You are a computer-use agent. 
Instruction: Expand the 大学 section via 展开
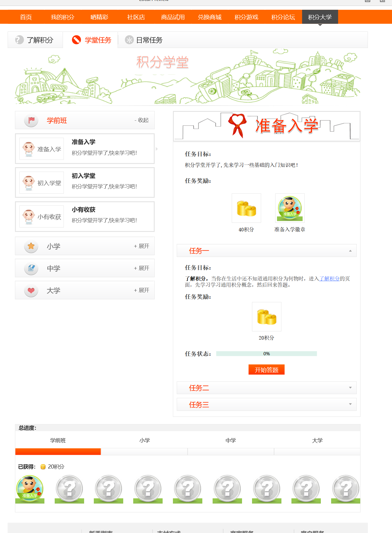[141, 290]
